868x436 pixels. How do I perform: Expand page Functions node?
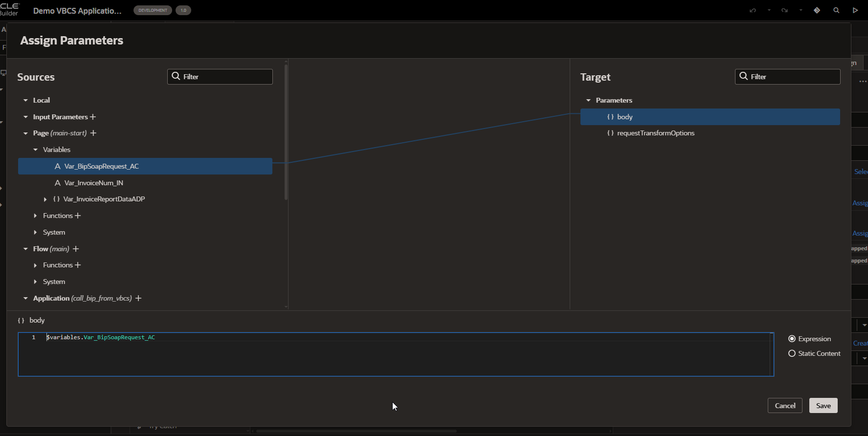tap(35, 216)
